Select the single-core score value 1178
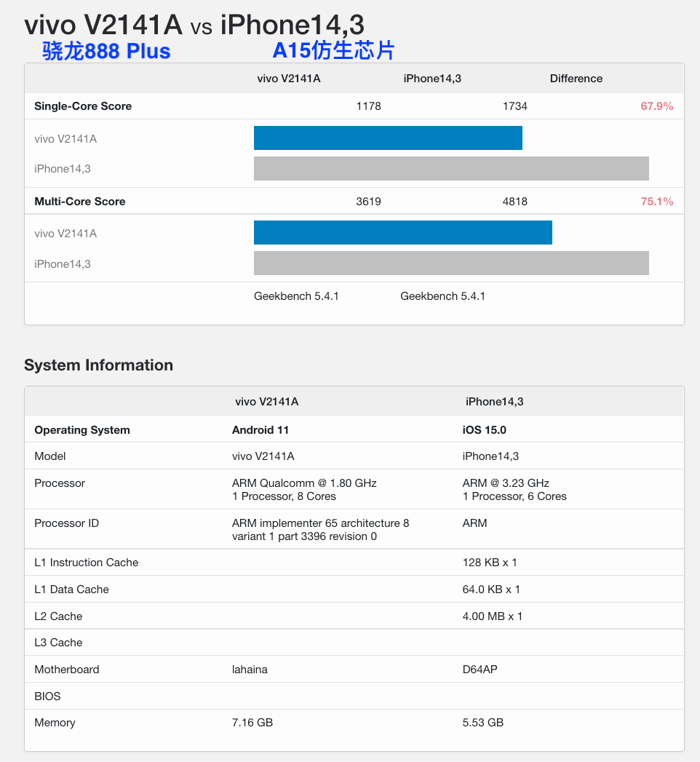 coord(369,106)
